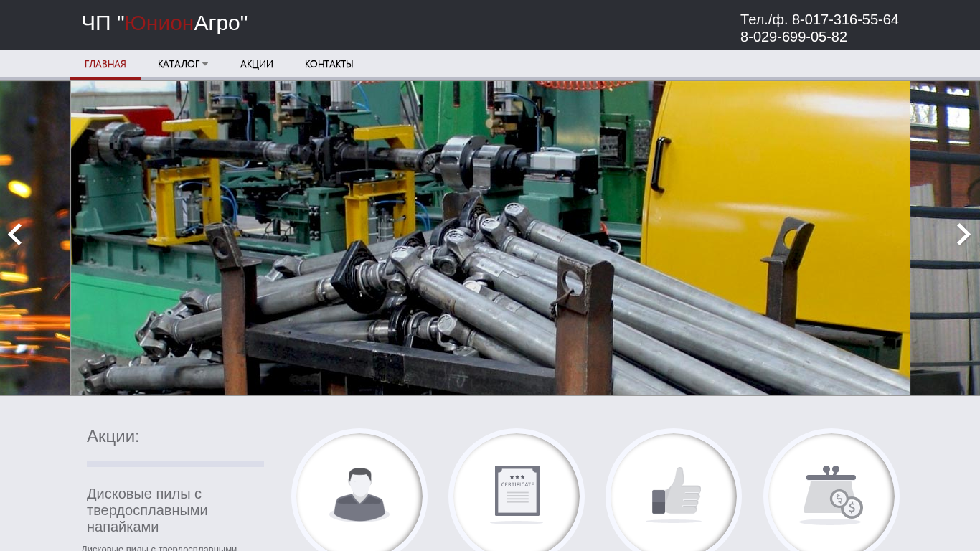Open the КОНТАКТЫ menu item
This screenshot has width=980, height=551.
329,64
